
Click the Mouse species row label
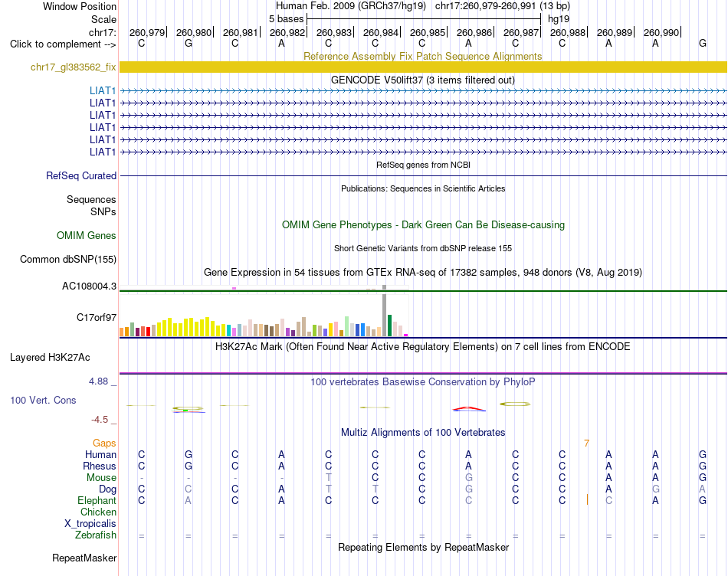click(101, 478)
